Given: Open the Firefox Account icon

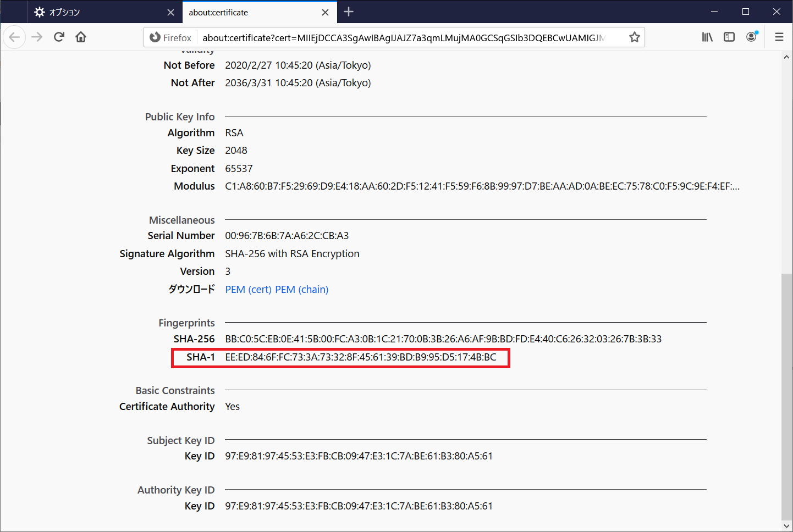Looking at the screenshot, I should click(x=751, y=37).
